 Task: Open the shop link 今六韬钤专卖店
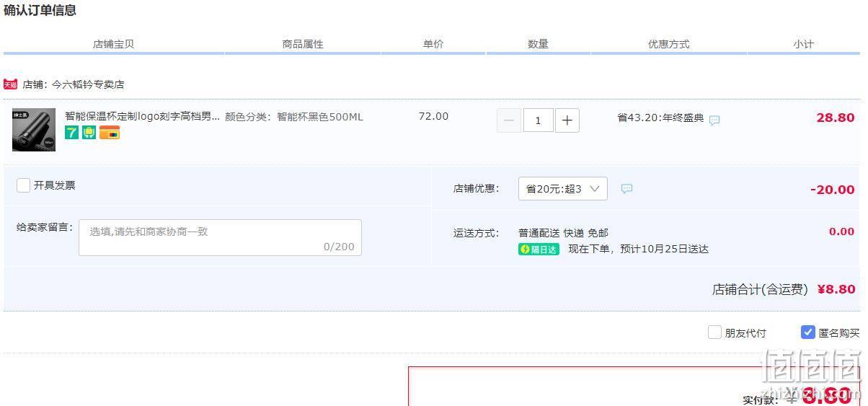(88, 84)
